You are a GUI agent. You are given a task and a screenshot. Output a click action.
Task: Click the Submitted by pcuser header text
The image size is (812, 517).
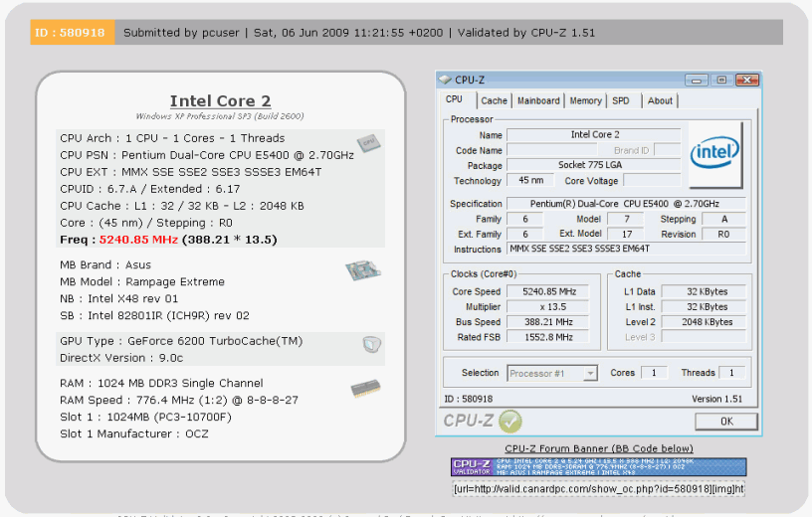(181, 33)
